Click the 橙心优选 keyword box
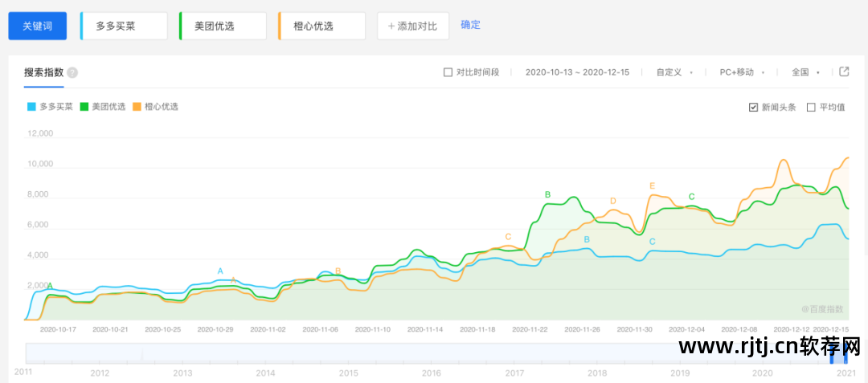Viewport: 868px width, 383px height. [x=322, y=26]
